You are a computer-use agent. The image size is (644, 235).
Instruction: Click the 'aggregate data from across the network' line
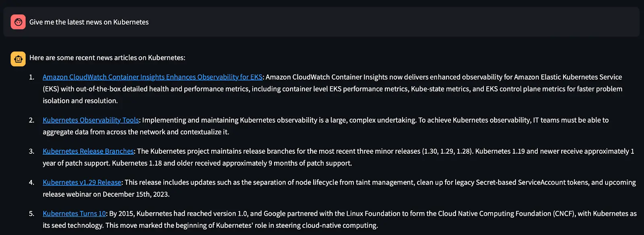(x=136, y=132)
